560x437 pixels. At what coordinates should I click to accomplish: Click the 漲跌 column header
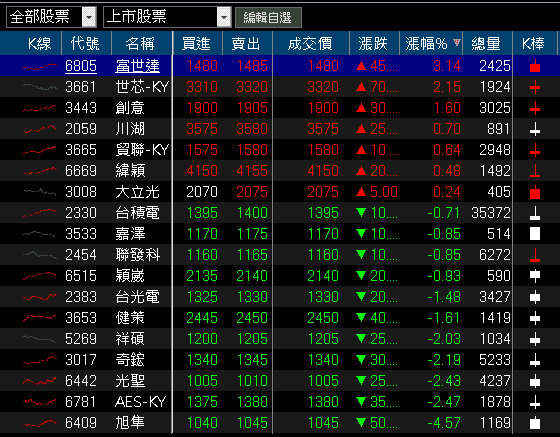click(x=373, y=44)
